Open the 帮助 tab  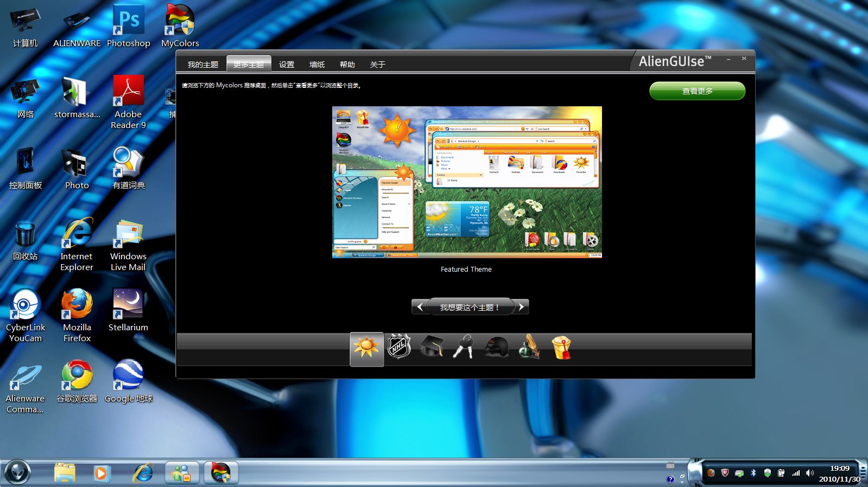click(347, 65)
